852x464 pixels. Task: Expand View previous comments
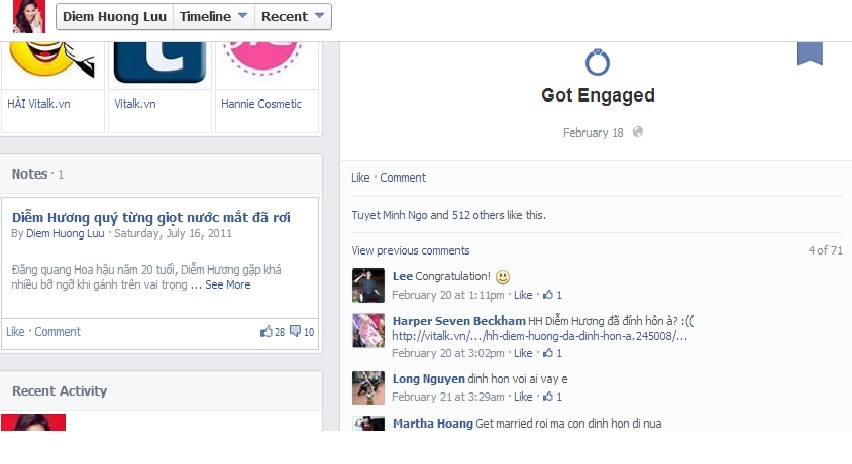(x=410, y=250)
